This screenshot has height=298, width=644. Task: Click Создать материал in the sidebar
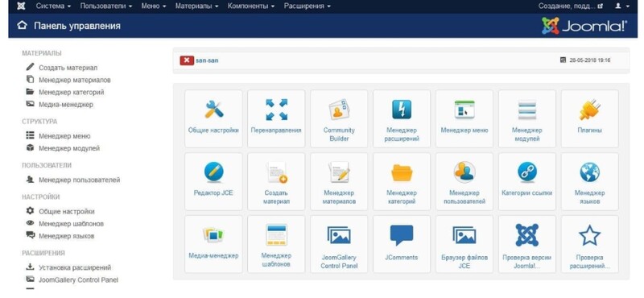pyautogui.click(x=62, y=68)
